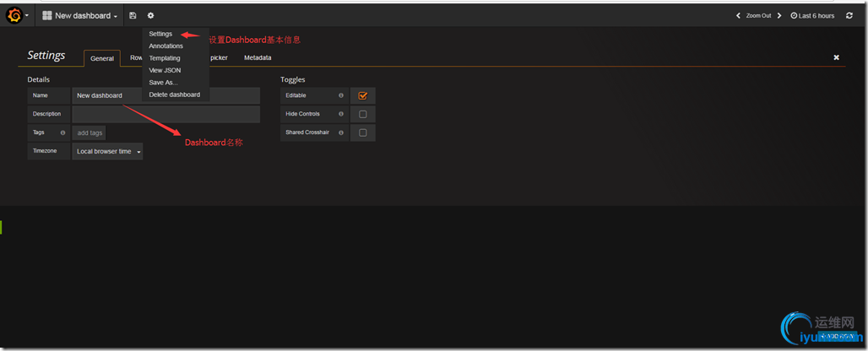Click the Hide Controls info icon
The height and width of the screenshot is (351, 868).
341,114
